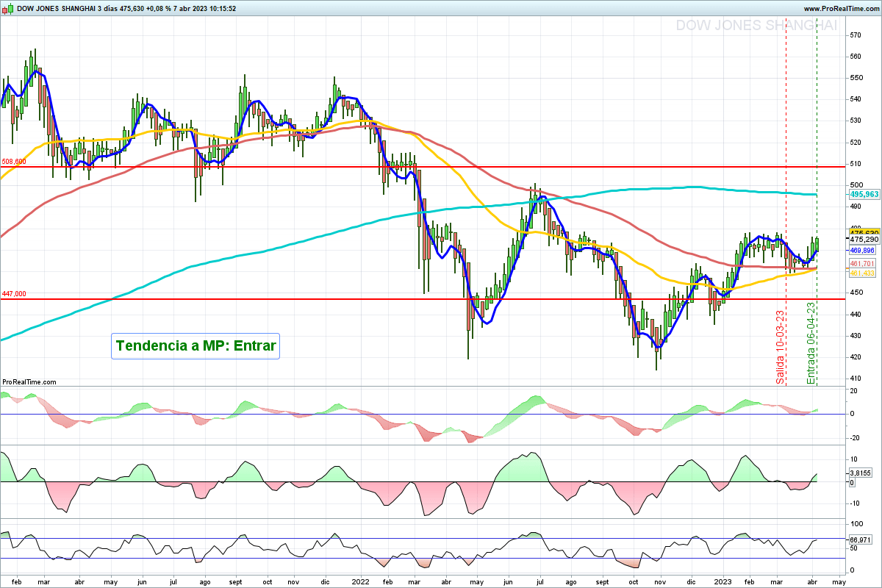The image size is (882, 588).
Task: Click the 530 price axis label
Action: pos(856,121)
